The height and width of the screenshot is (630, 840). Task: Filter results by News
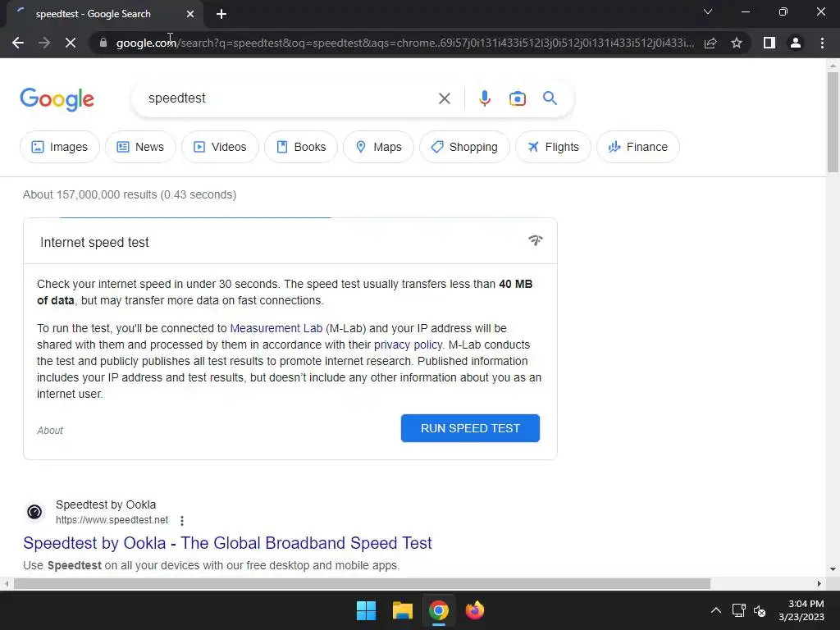[x=140, y=147]
